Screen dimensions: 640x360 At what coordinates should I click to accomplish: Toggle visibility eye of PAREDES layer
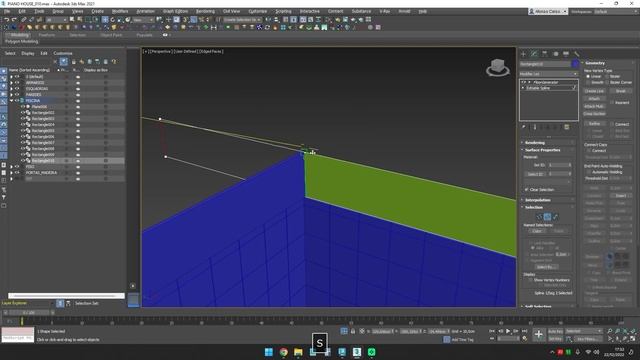(17, 94)
